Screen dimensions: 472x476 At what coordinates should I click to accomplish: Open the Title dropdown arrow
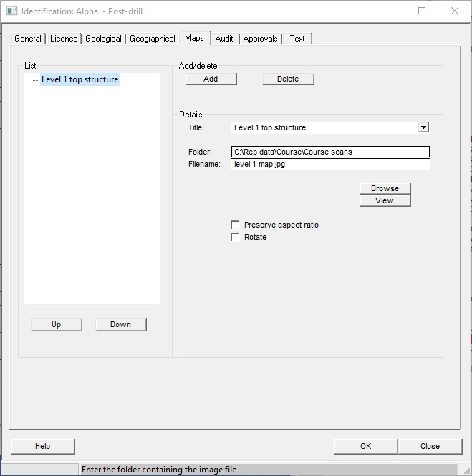tap(423, 127)
